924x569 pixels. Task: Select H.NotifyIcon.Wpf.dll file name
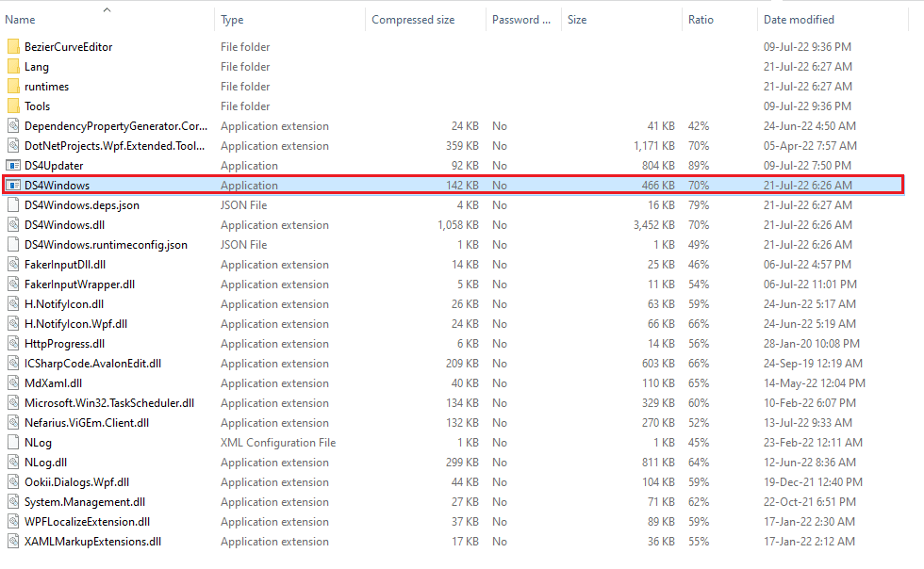pos(76,324)
